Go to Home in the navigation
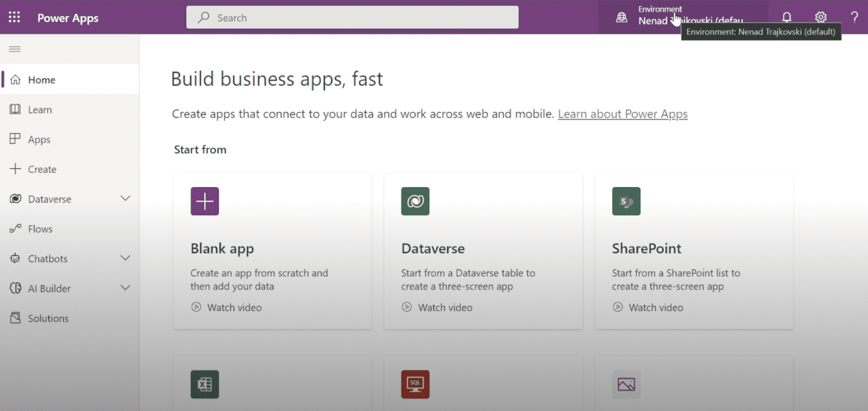Screen dimensions: 868x411 tap(69, 79)
